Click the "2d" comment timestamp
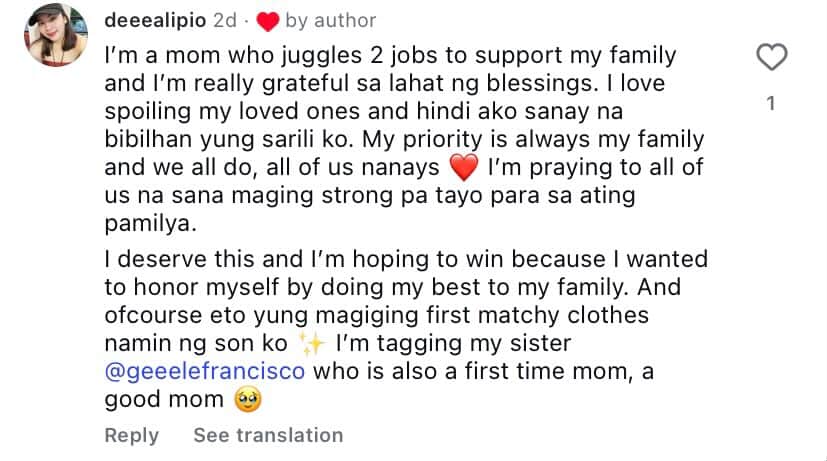The image size is (827, 461). [x=226, y=21]
